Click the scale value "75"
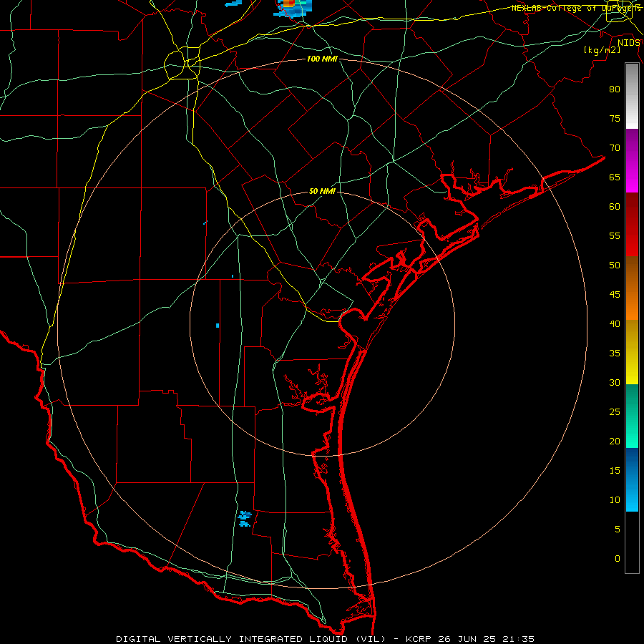This screenshot has height=644, width=644. pos(615,118)
